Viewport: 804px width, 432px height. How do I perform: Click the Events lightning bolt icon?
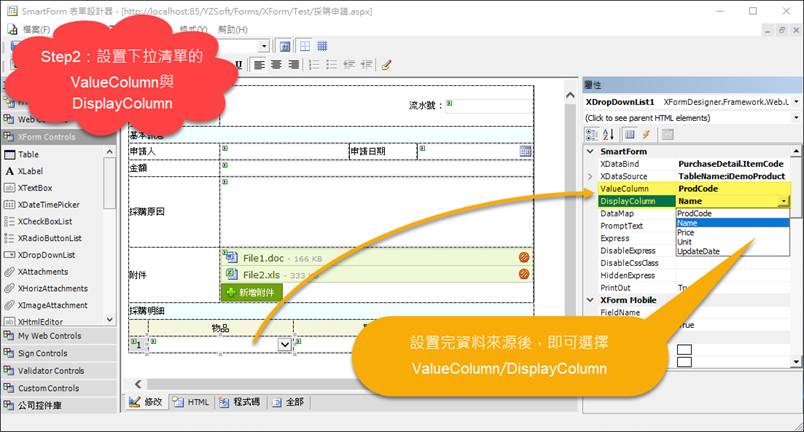click(646, 134)
